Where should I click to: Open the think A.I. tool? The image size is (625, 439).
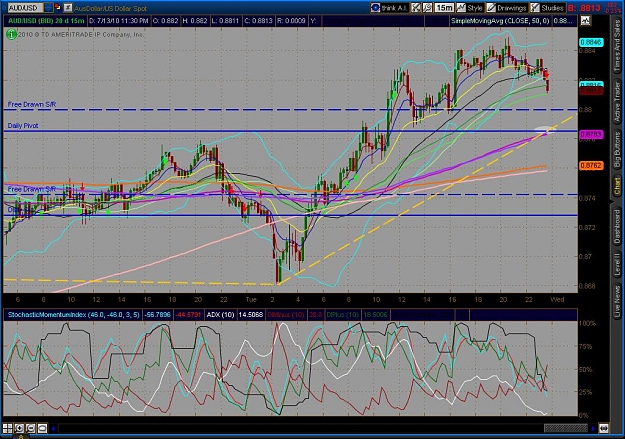tap(389, 8)
